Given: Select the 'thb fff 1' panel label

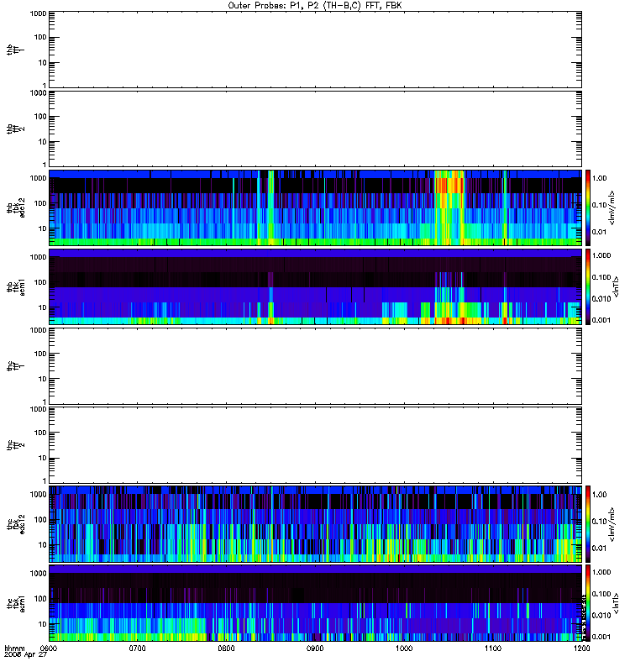Looking at the screenshot, I should [15, 50].
